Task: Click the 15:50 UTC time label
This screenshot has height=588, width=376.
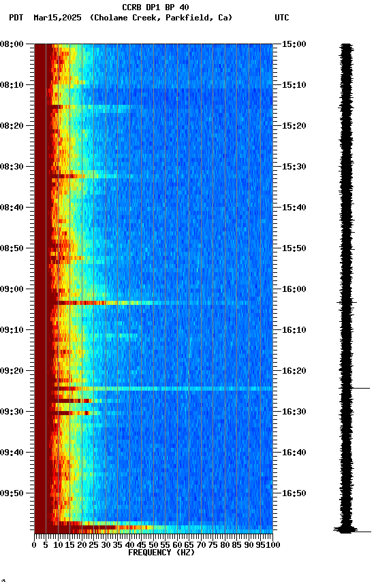Action: pyautogui.click(x=294, y=248)
